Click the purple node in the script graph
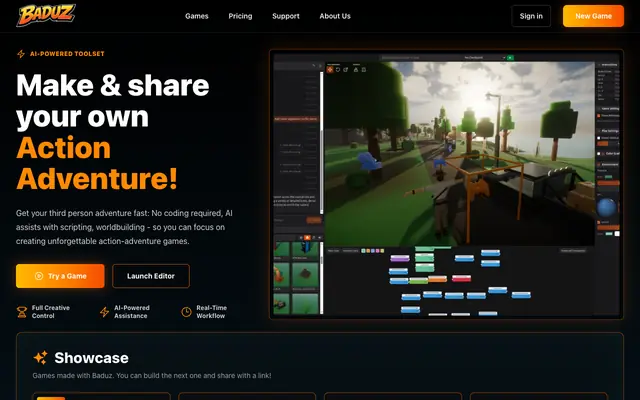Viewport: 640px width, 400px height. 400,258
